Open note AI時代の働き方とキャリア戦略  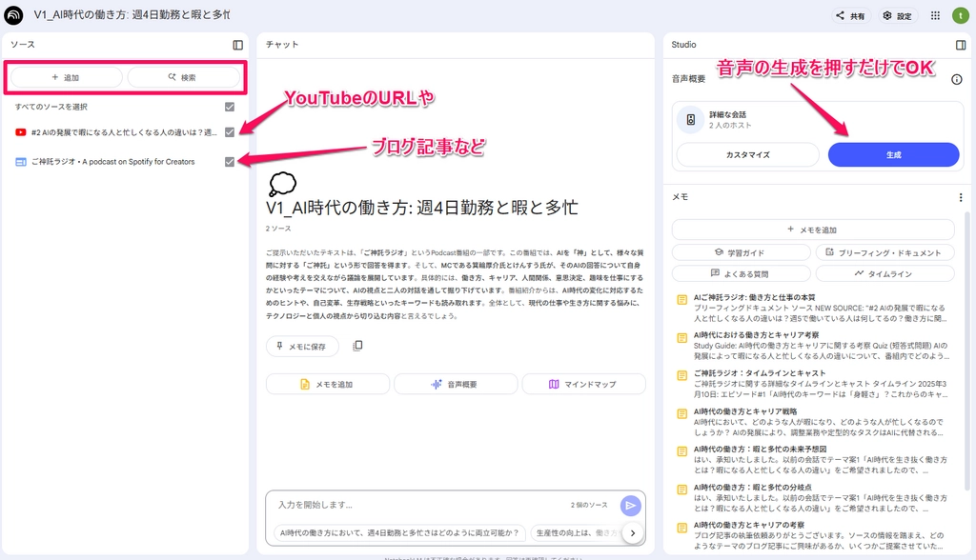click(x=812, y=421)
